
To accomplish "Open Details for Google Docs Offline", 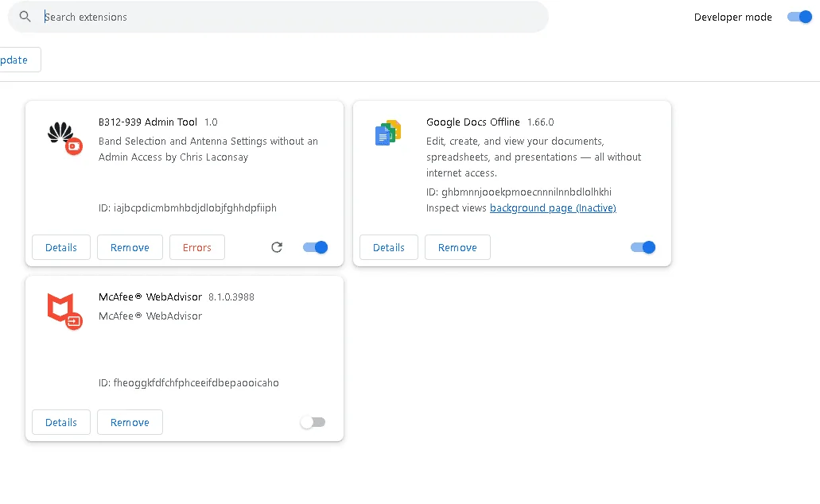I will pos(389,247).
